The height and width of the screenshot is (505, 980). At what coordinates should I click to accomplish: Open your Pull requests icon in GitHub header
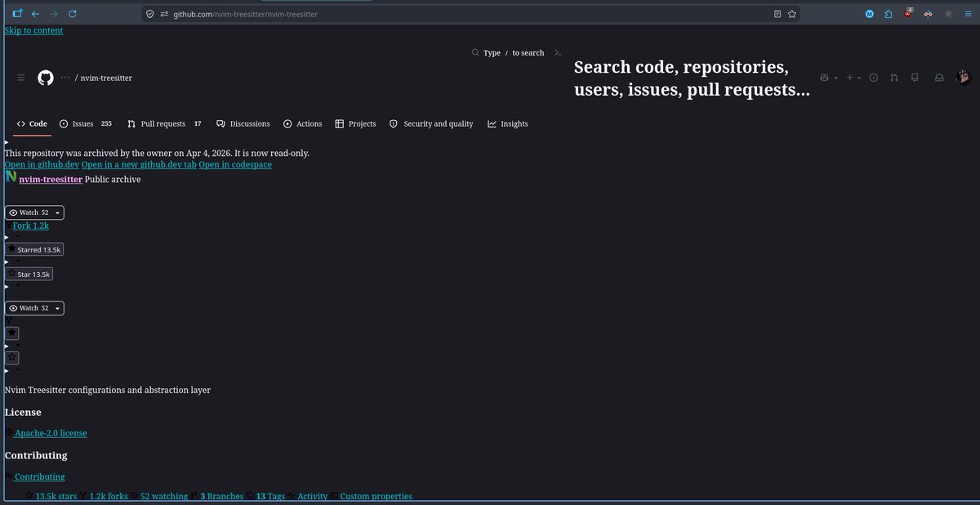pos(894,78)
